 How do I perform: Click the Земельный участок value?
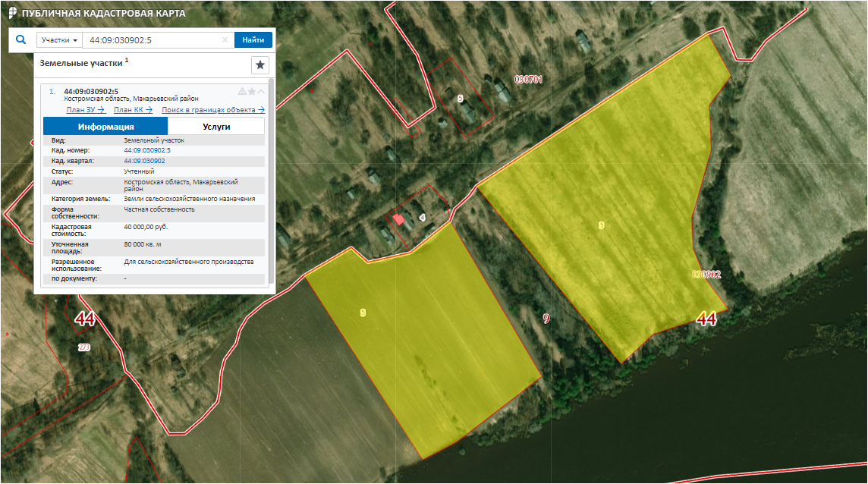coord(154,140)
